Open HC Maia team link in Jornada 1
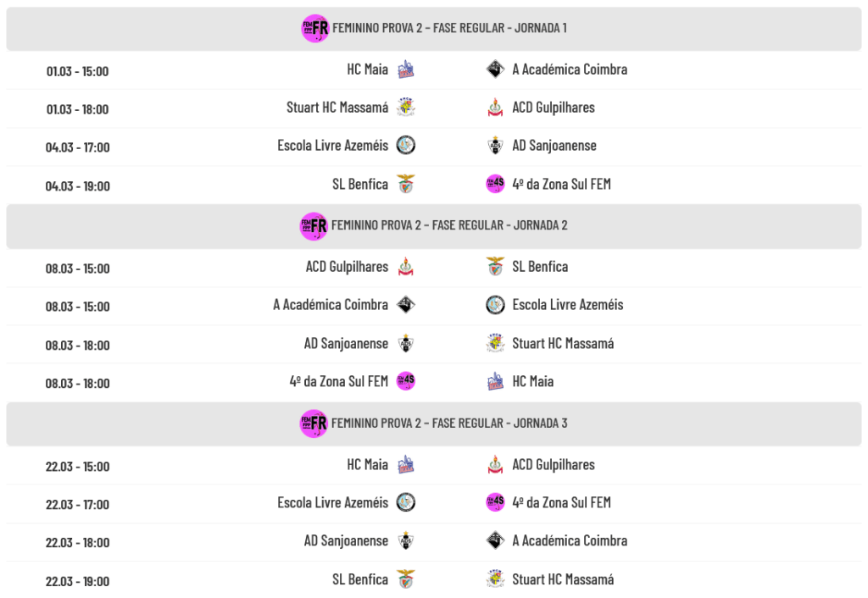 [367, 69]
